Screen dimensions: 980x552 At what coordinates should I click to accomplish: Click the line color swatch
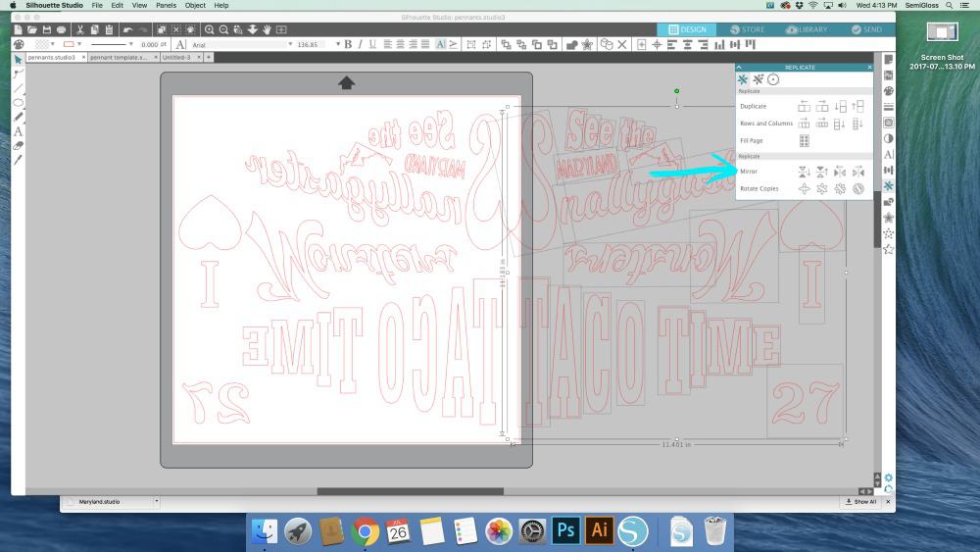pyautogui.click(x=69, y=44)
